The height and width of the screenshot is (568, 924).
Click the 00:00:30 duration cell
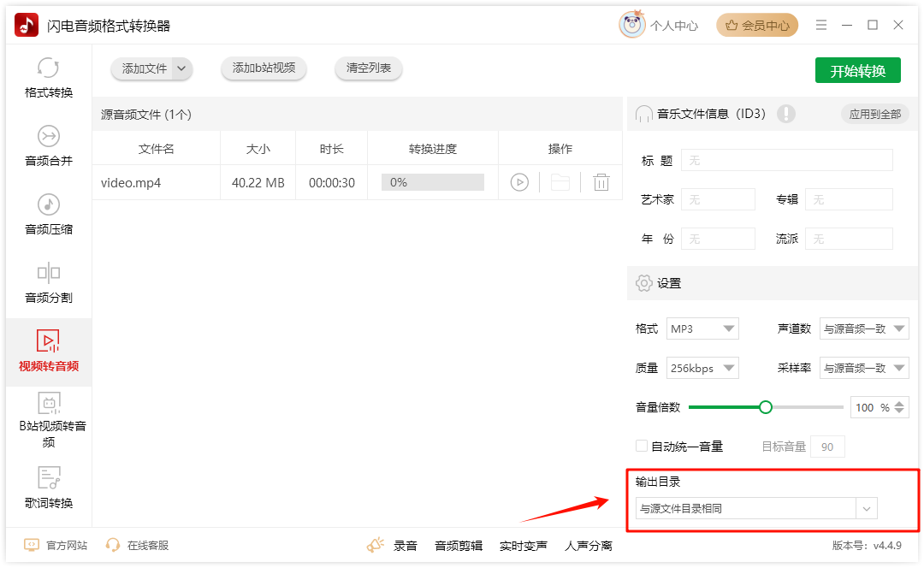[332, 183]
